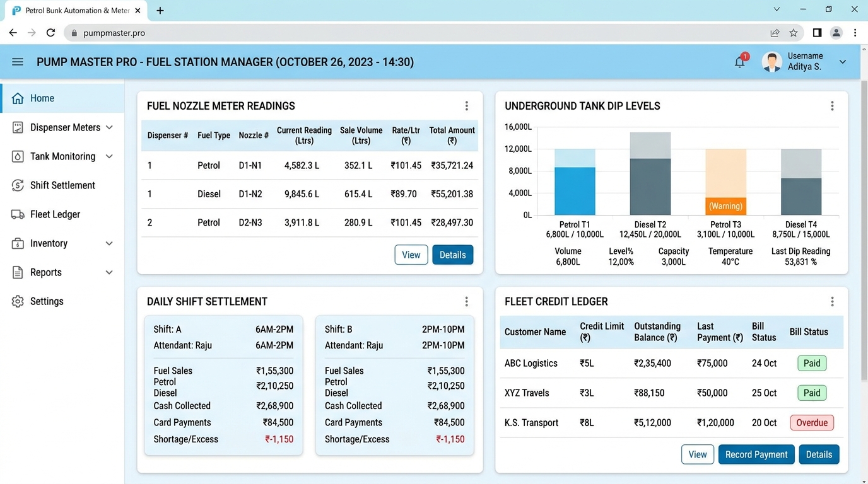This screenshot has height=484, width=868.
Task: Click the Petrol T3 orange Warning bar
Action: click(725, 206)
